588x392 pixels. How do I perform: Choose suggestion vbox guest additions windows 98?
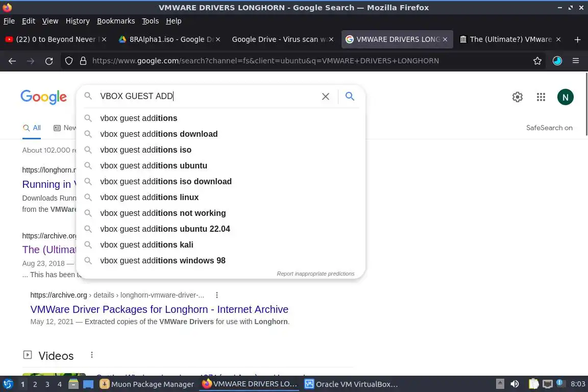pyautogui.click(x=220, y=260)
